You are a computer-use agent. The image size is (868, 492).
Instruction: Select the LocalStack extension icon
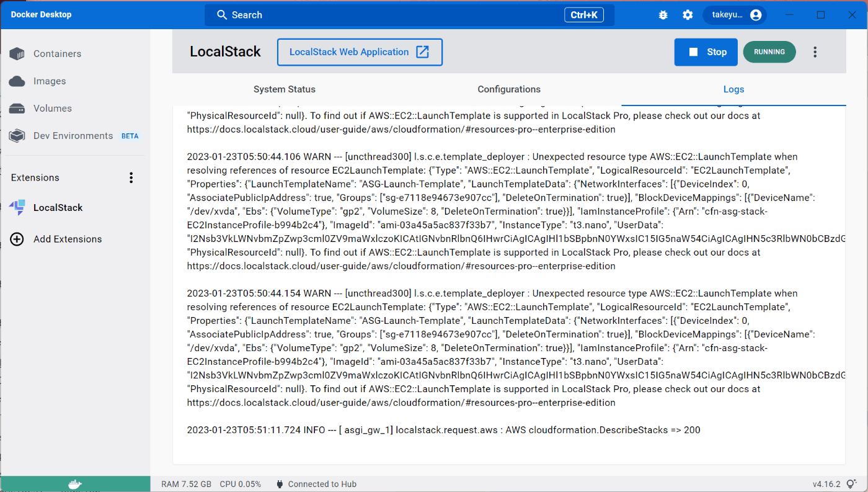(x=17, y=208)
